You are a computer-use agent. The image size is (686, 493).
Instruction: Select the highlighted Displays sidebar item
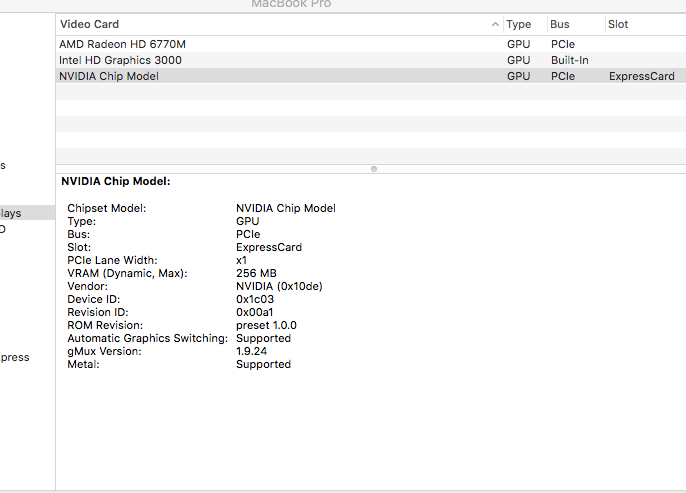27,213
